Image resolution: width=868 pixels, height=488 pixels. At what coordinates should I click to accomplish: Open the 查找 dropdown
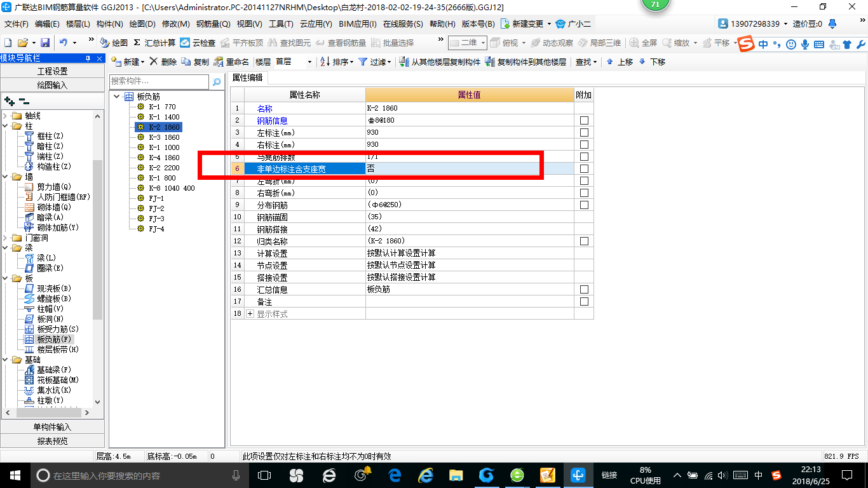coord(586,62)
